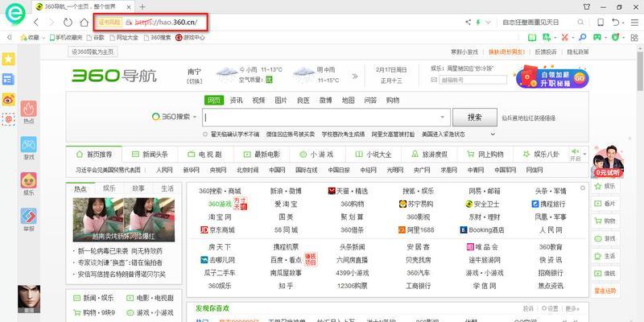Open the 收藏 favorites dropdown arrow
Image resolution: width=644 pixels, height=322 pixels.
coord(43,38)
